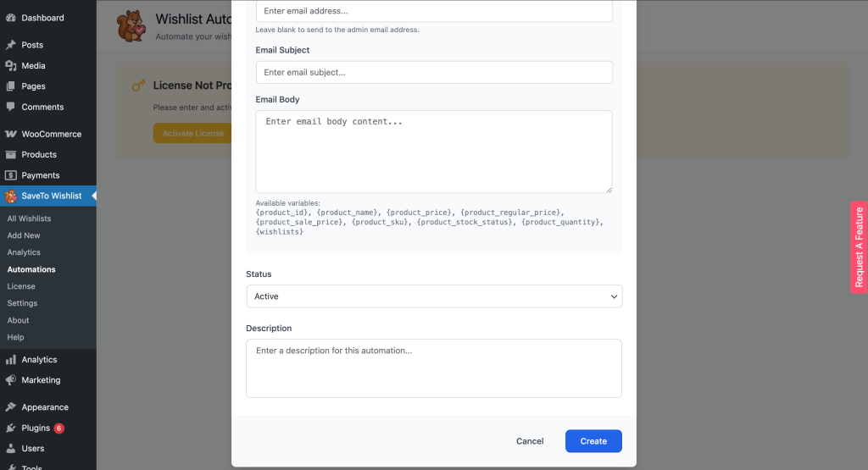Click the Dashboard icon in sidebar
Screen dimensions: 868x470
(11, 18)
